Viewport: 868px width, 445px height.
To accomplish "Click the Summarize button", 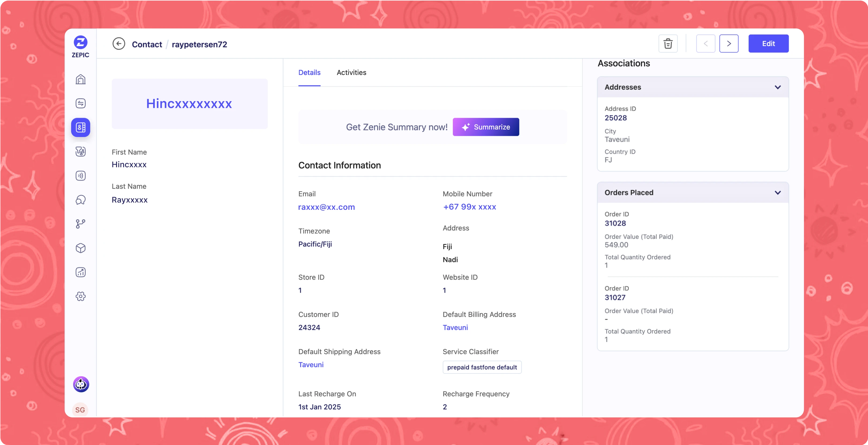I will point(486,127).
